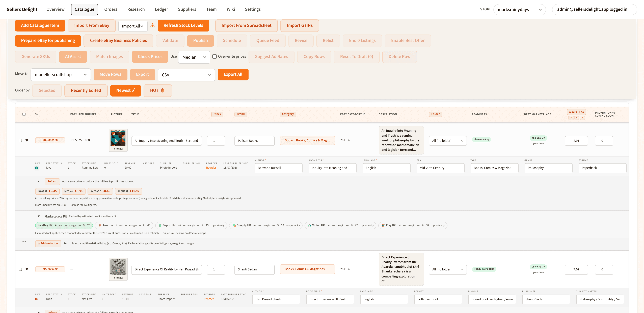The height and width of the screenshot is (313, 644).
Task: Collapse the price check Refresh section triangle
Action: coord(39,181)
